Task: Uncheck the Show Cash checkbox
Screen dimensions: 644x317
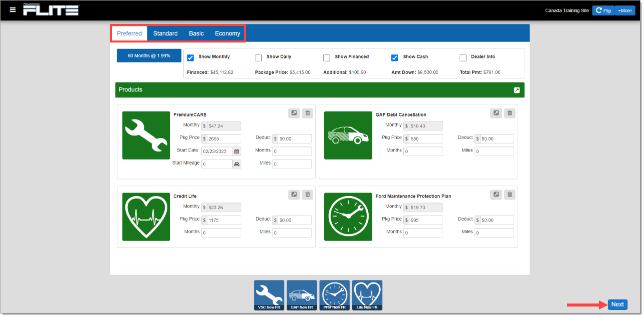Action: [395, 57]
